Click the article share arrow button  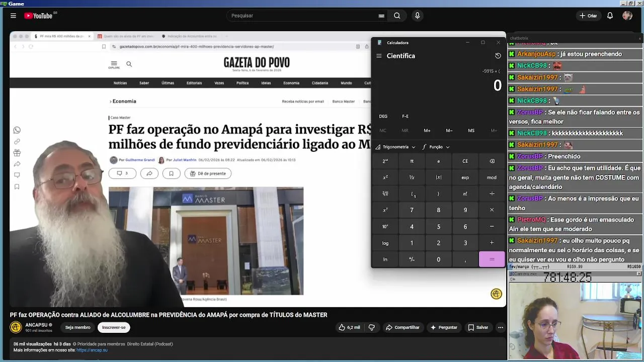pos(149,173)
